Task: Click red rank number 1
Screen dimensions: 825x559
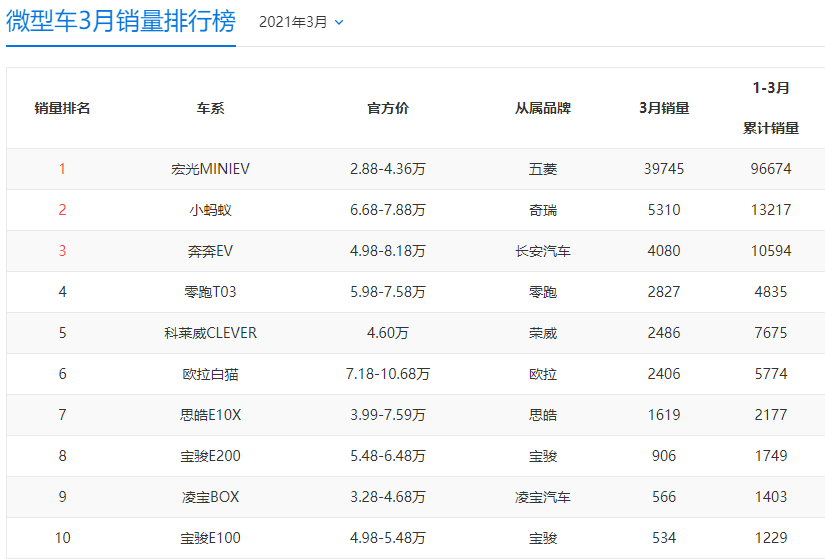Action: [62, 169]
